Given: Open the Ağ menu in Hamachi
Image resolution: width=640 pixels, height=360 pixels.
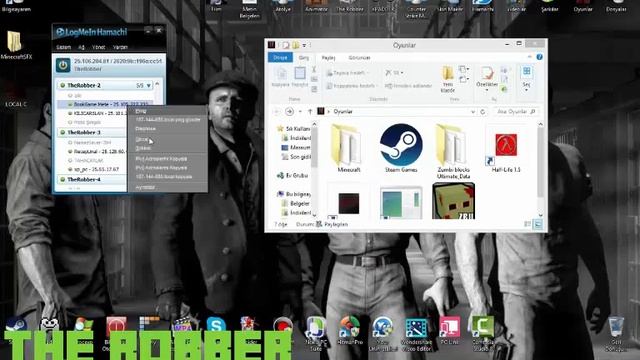Looking at the screenshot, I should (81, 47).
